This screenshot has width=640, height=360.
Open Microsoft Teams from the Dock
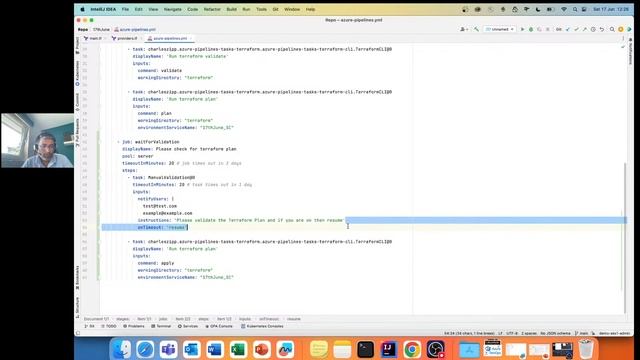click(168, 349)
